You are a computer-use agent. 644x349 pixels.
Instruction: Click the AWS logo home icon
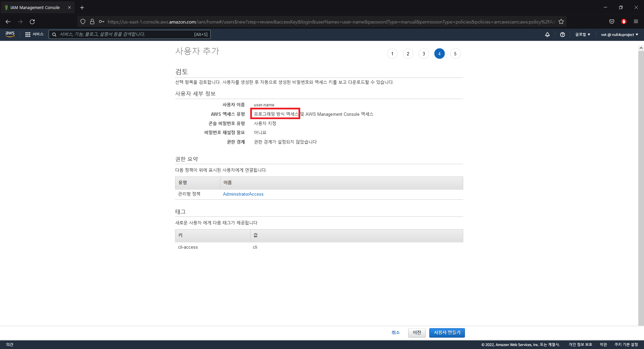(10, 34)
